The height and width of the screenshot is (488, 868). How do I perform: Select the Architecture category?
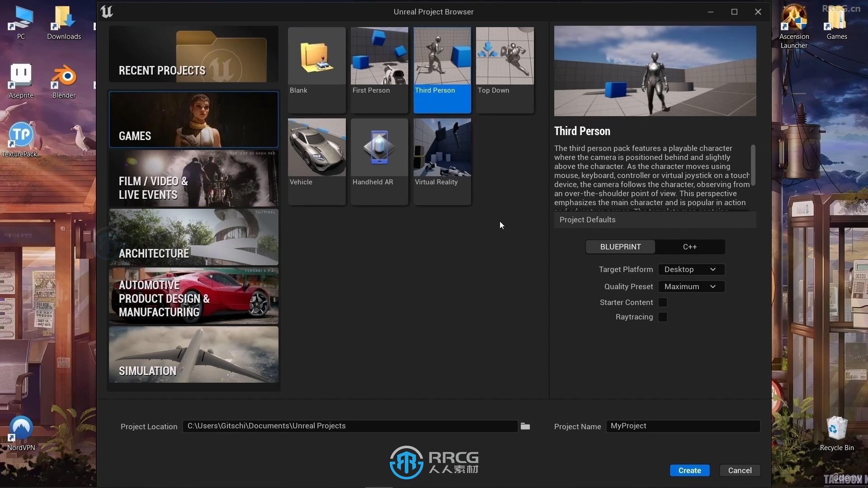[193, 237]
